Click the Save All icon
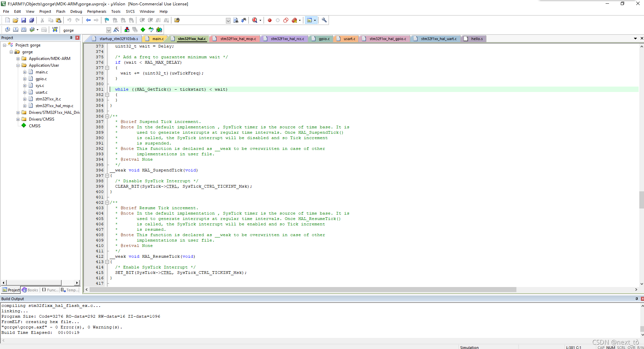 coord(32,20)
